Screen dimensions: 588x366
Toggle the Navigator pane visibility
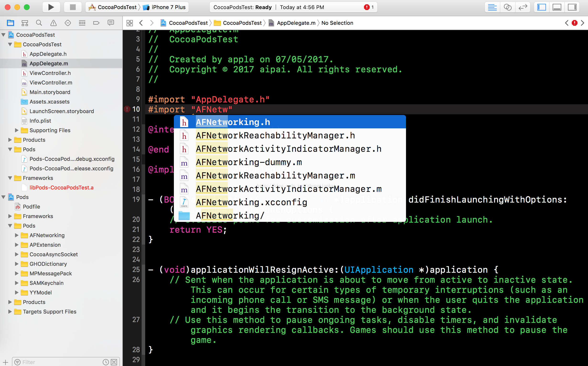click(x=541, y=7)
